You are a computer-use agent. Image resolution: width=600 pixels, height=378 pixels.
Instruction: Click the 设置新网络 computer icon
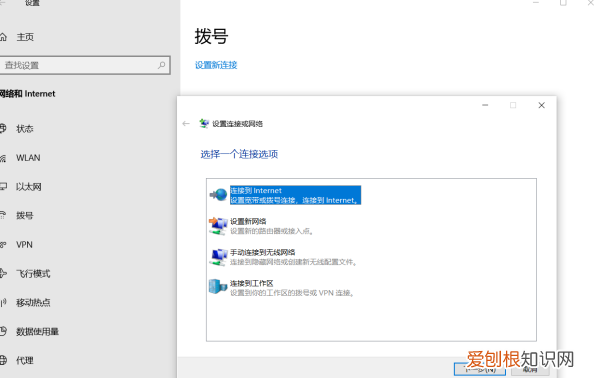(218, 226)
